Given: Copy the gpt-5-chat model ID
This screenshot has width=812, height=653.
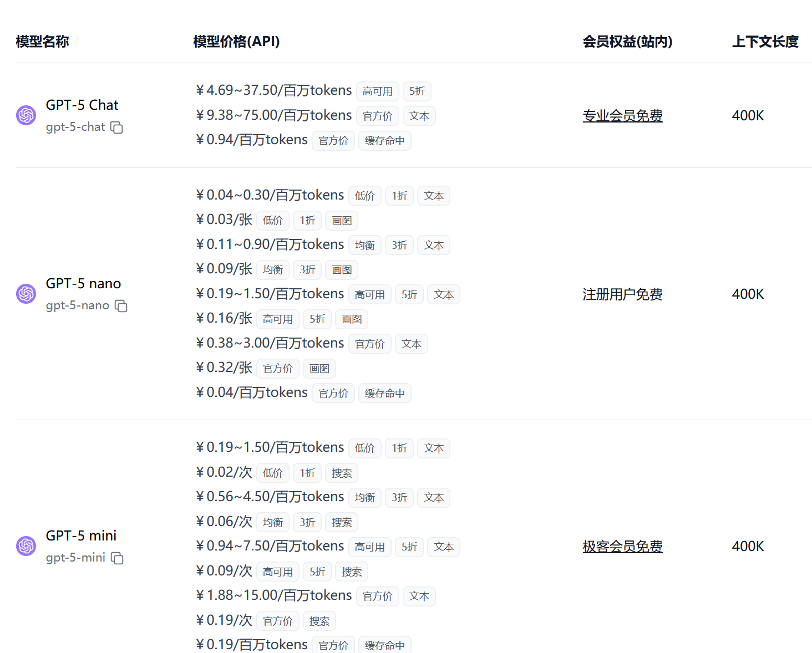Looking at the screenshot, I should point(116,127).
